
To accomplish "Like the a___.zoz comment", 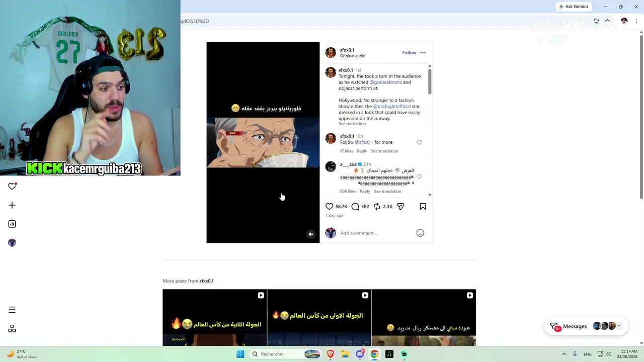I will [x=419, y=176].
